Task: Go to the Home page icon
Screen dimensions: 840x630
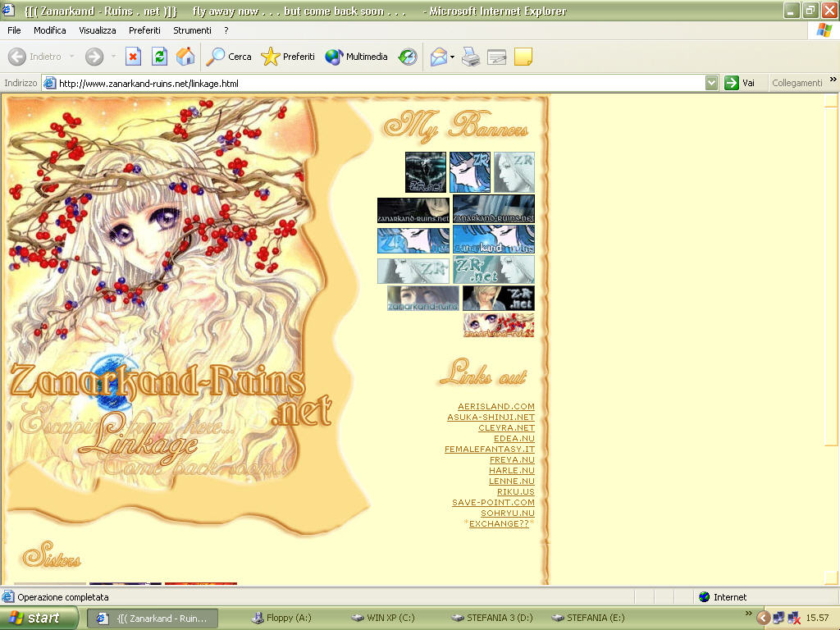Action: [185, 57]
